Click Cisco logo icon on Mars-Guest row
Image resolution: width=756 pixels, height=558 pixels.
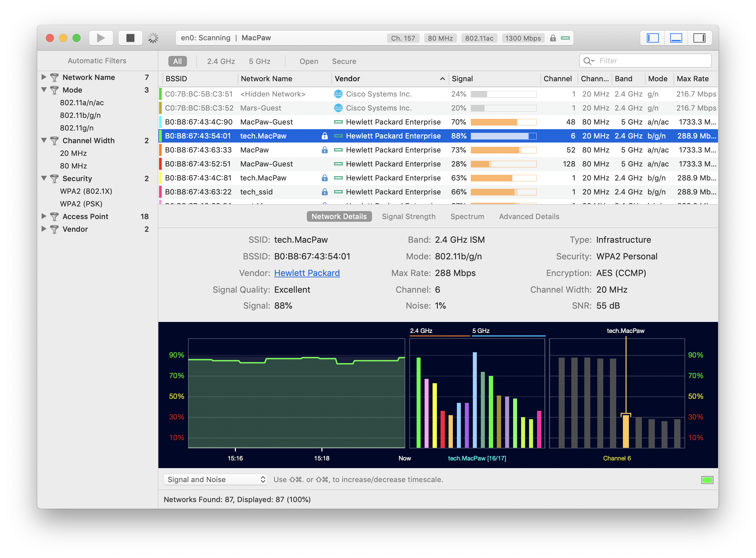(338, 108)
